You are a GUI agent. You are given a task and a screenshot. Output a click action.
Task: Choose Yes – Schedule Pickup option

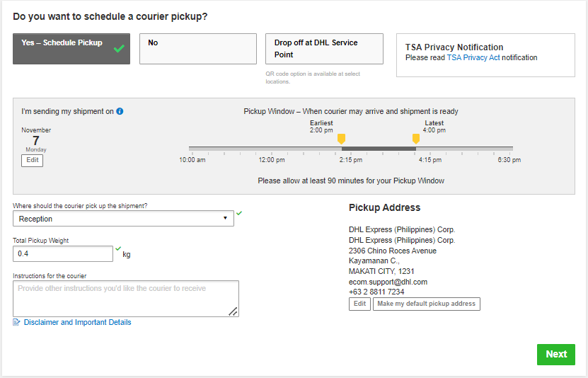[x=71, y=49]
